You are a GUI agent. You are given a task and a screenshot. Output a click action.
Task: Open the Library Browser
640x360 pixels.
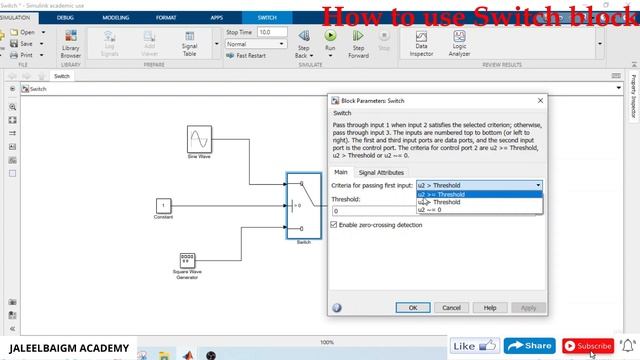pos(71,44)
